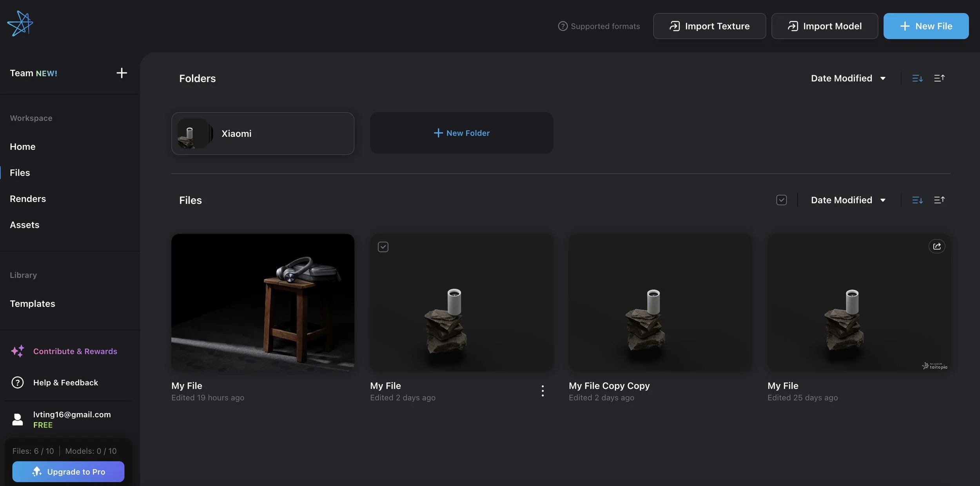The image size is (980, 486).
Task: Click the New File button
Action: (926, 26)
